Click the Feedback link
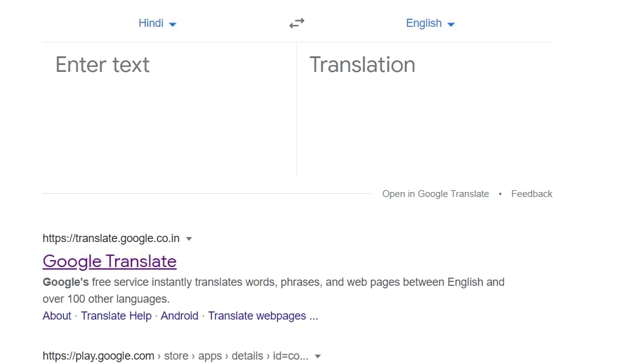 pos(532,194)
